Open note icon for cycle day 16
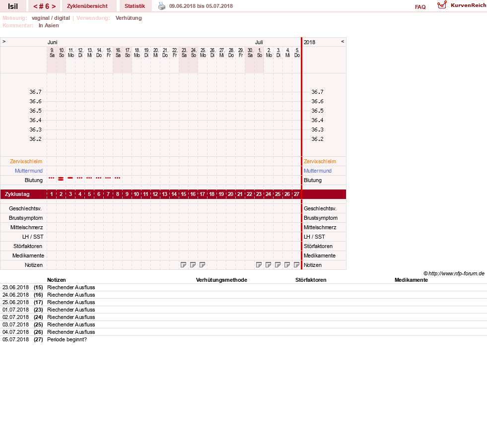This screenshot has height=448, width=487. pyautogui.click(x=193, y=265)
